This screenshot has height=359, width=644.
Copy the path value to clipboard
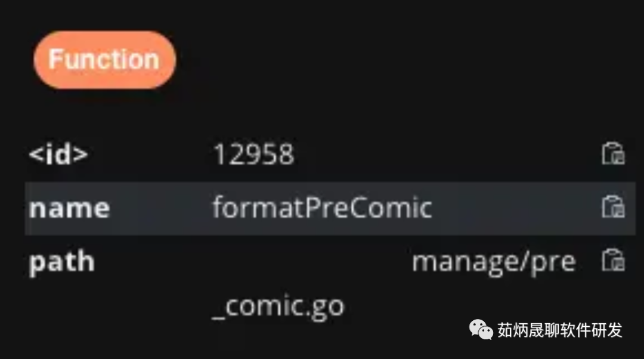(x=613, y=261)
